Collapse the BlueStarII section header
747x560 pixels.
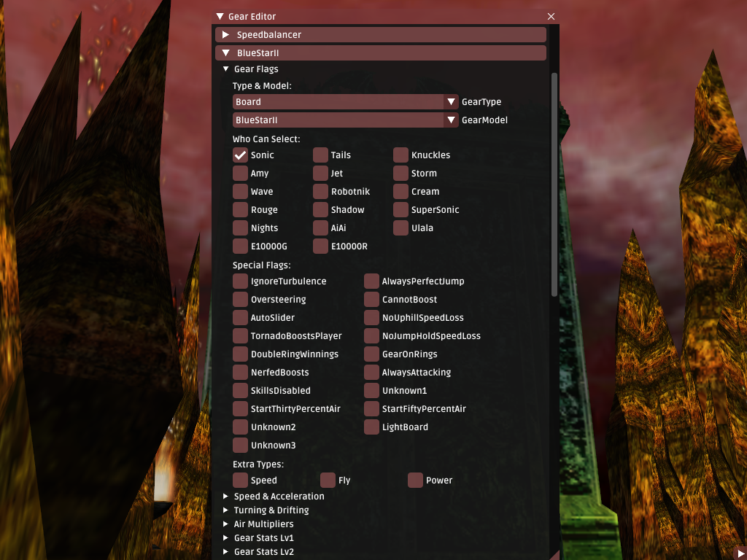381,52
